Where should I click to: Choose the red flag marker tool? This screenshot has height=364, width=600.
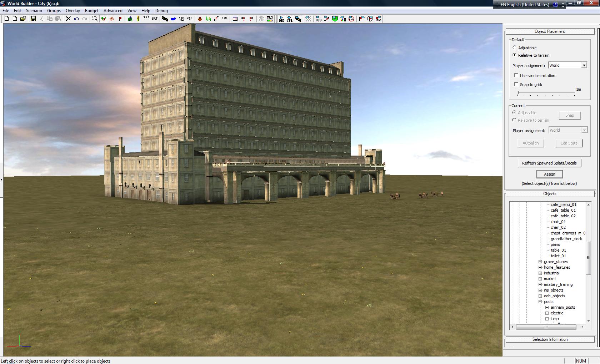120,19
